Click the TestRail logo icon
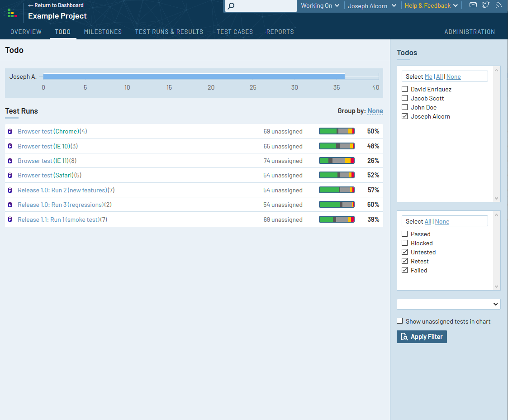This screenshot has width=508, height=420. (x=12, y=13)
